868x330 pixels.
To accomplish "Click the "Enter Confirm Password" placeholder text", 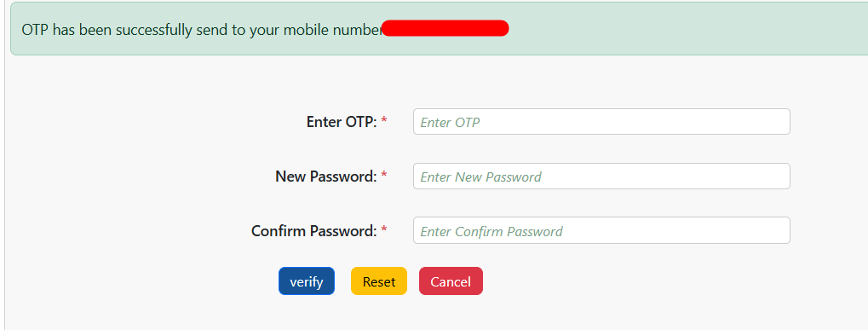I will tap(491, 231).
